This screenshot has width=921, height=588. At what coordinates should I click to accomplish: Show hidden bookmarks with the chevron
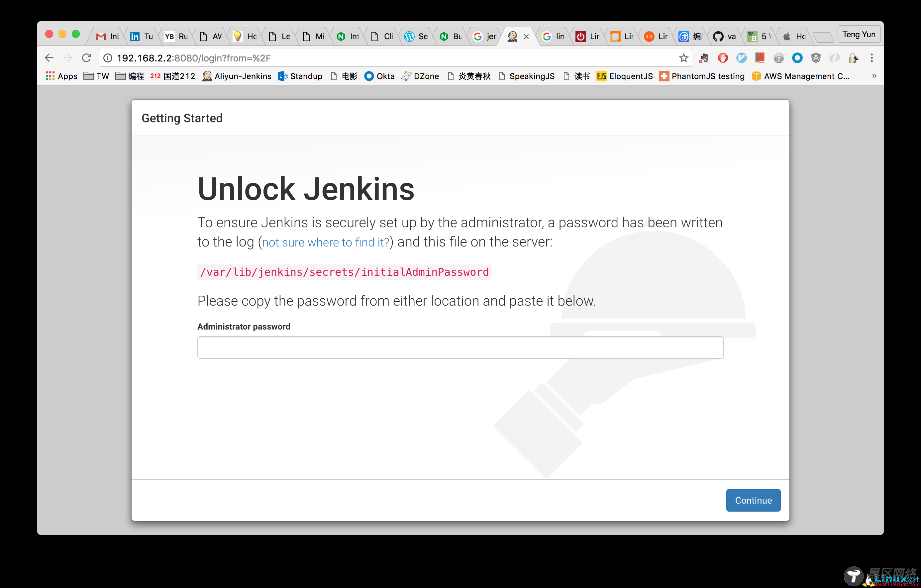874,76
